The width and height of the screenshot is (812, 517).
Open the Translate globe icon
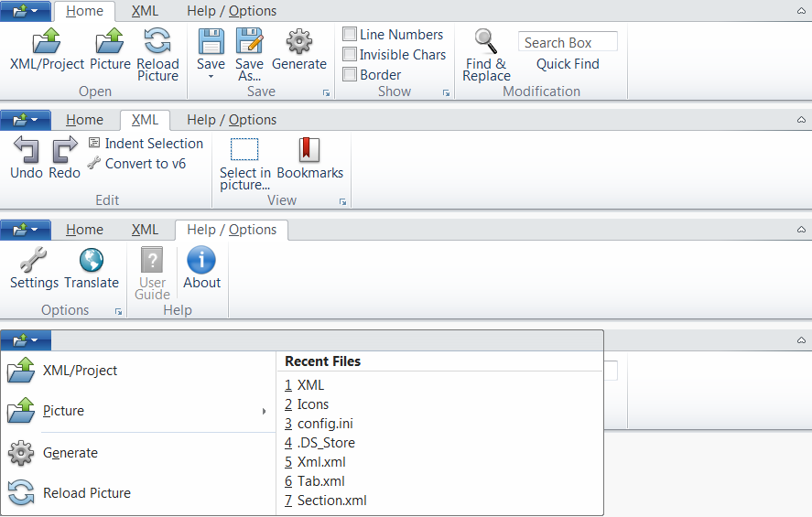click(x=92, y=261)
